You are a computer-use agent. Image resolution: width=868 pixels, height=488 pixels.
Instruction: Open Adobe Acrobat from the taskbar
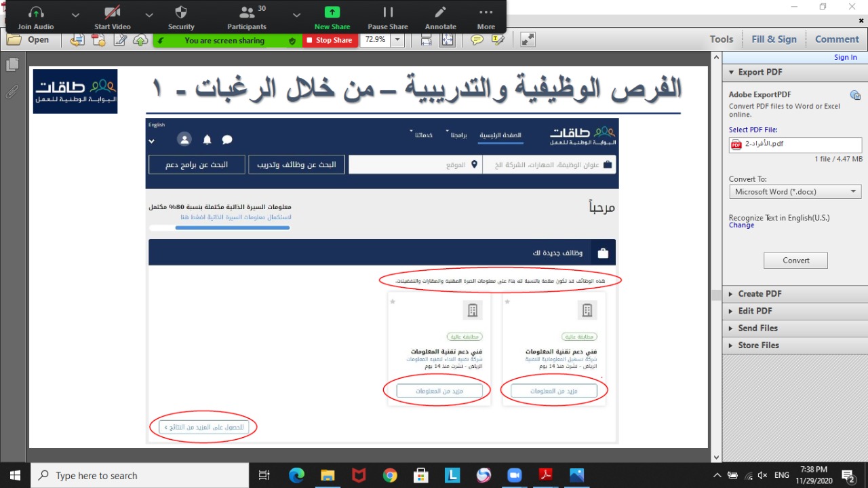coord(547,475)
